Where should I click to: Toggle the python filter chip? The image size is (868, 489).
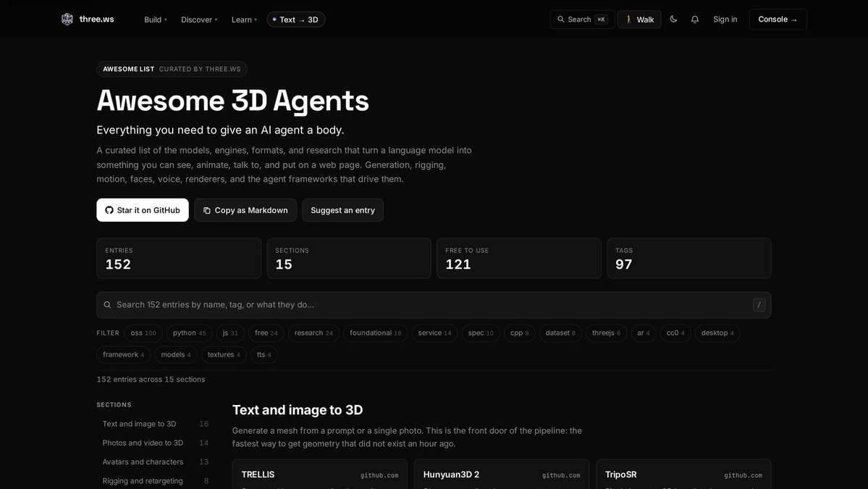(x=190, y=333)
